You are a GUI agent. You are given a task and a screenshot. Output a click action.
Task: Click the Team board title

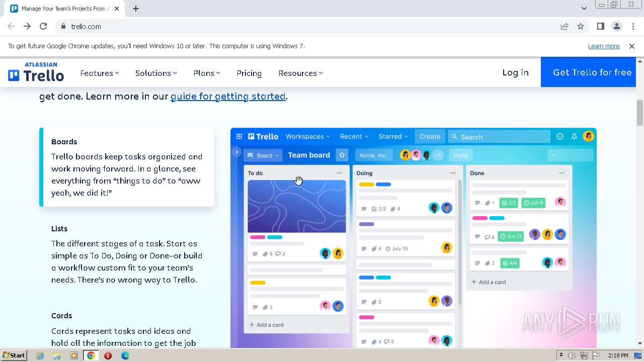pos(309,155)
